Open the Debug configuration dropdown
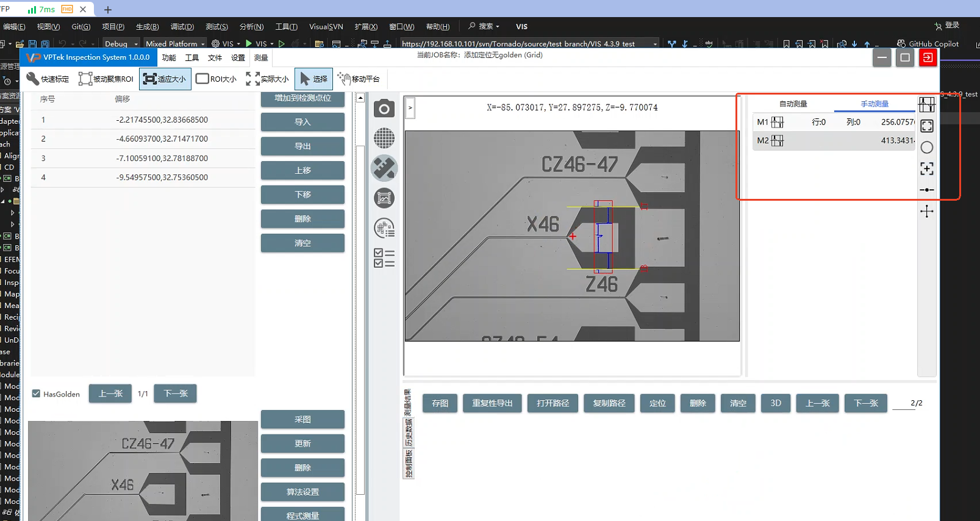 tap(121, 44)
